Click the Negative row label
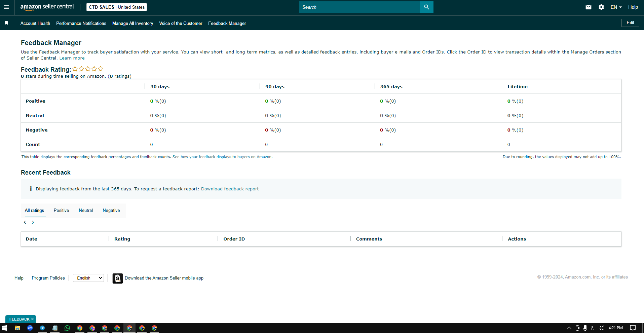 pyautogui.click(x=37, y=130)
